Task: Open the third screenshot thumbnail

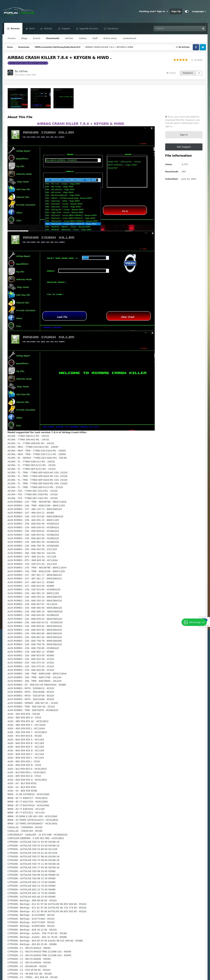Action: pos(63,98)
